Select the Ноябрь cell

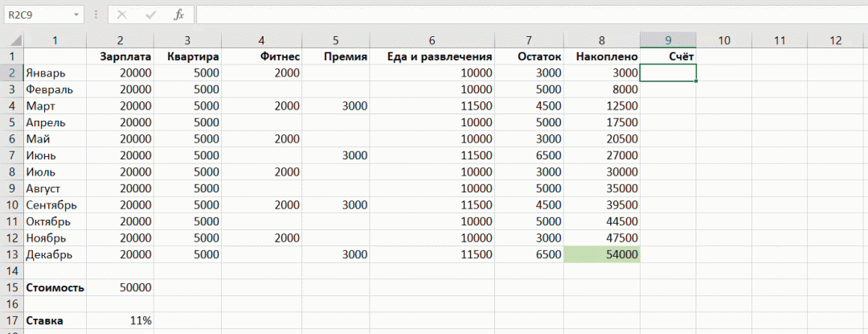(x=55, y=238)
